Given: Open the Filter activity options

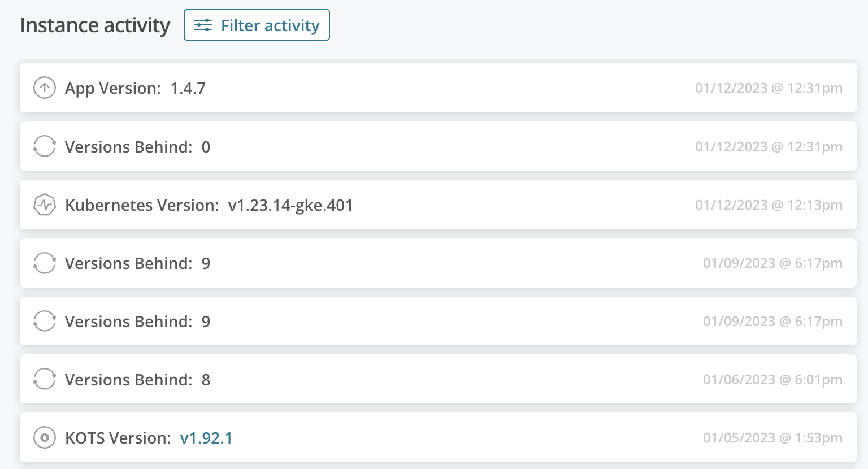Looking at the screenshot, I should [x=257, y=25].
